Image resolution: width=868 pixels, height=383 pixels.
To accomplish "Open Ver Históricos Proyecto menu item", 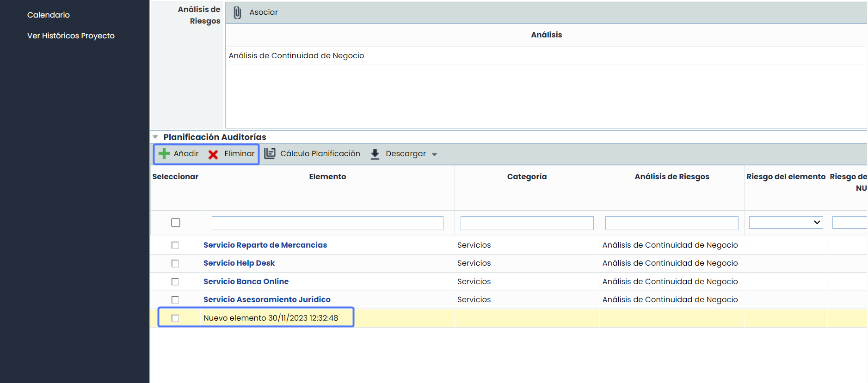I will 71,36.
